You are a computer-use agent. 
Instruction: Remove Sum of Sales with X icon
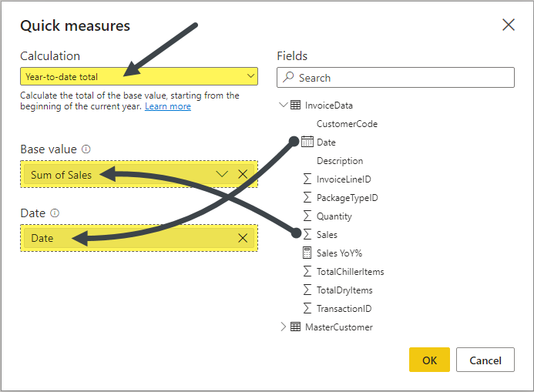pos(243,174)
